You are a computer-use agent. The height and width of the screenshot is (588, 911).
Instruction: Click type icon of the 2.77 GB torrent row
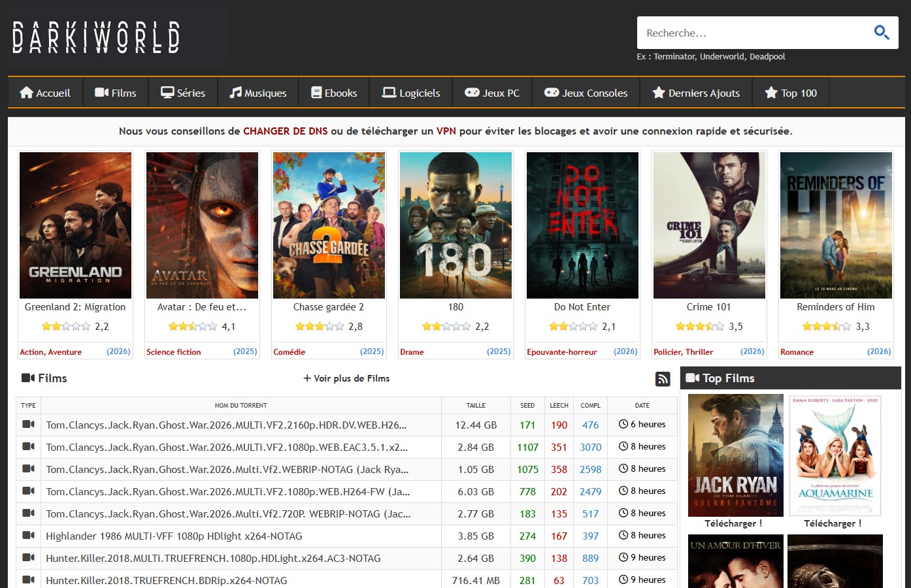[29, 514]
